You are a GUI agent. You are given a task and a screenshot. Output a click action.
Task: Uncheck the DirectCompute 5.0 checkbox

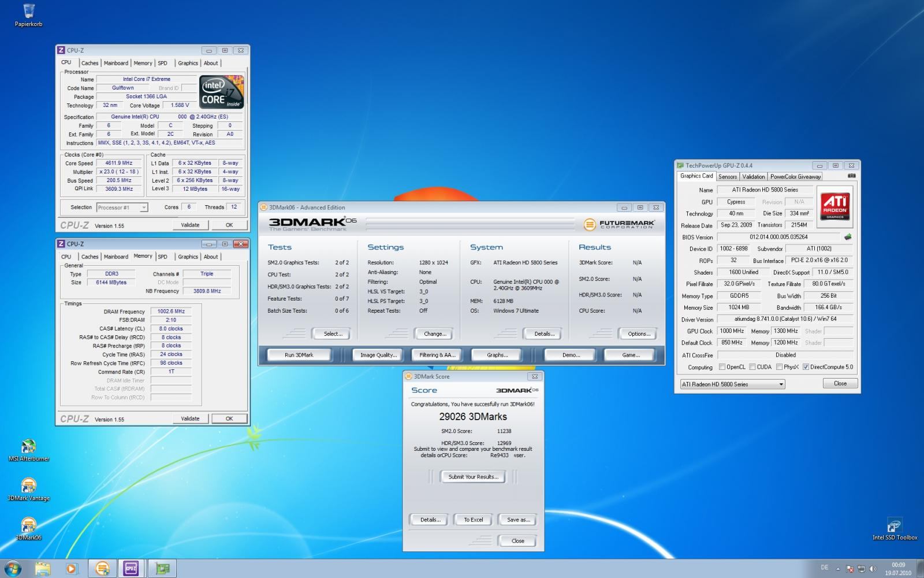[x=806, y=367]
